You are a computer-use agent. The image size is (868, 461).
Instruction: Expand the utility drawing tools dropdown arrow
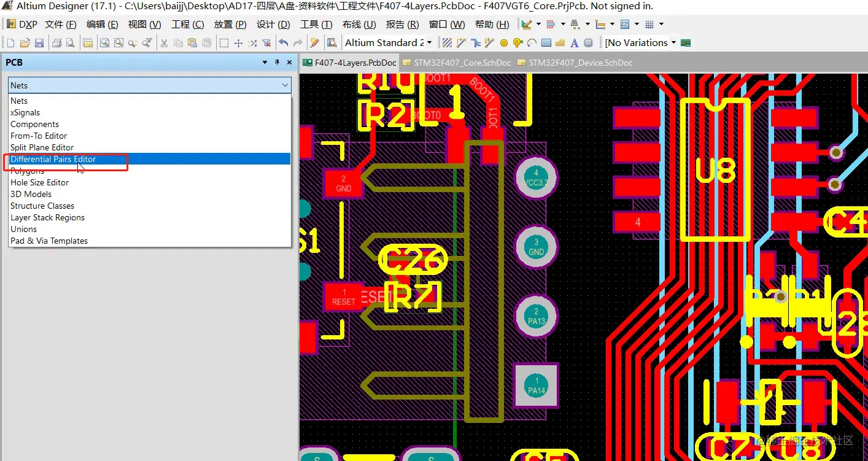click(538, 25)
